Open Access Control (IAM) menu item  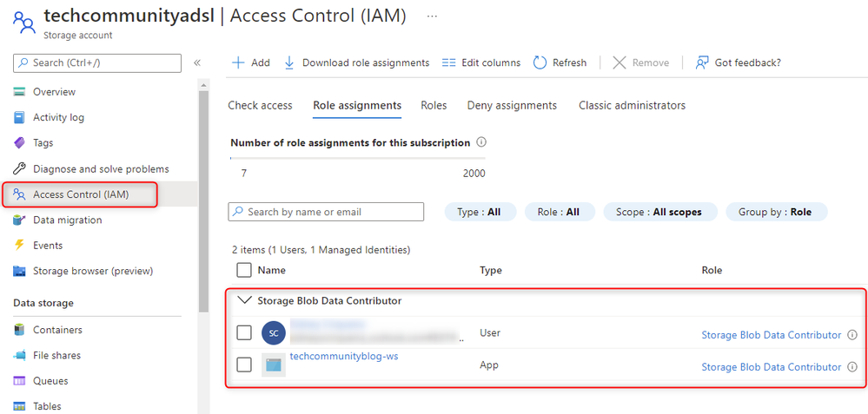click(98, 194)
